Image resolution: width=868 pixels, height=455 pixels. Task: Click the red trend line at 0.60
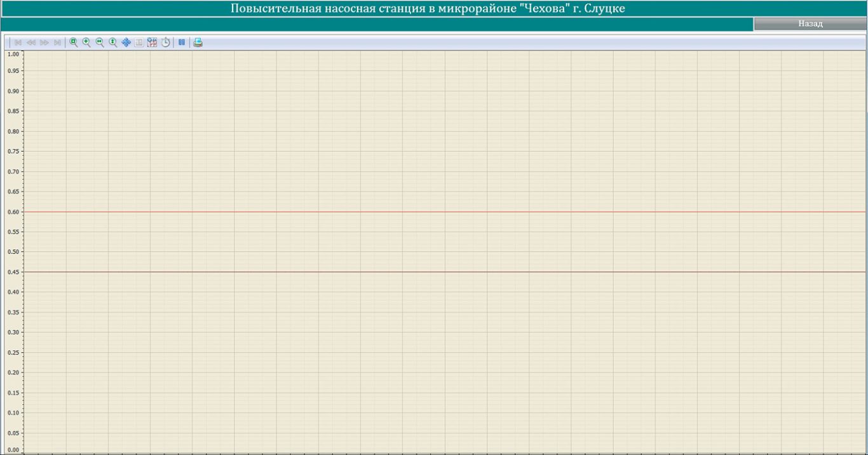click(x=445, y=212)
